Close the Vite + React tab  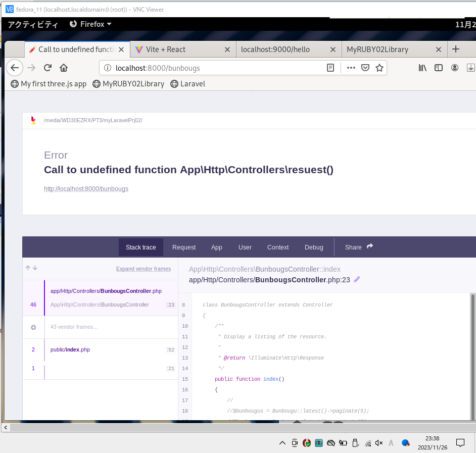(227, 49)
